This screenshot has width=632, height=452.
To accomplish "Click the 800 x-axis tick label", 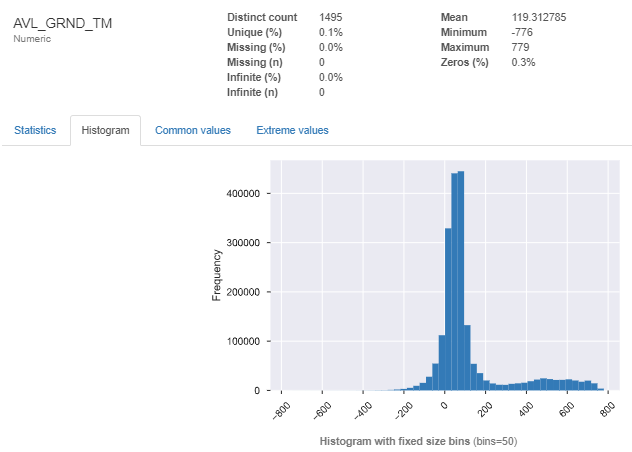I will point(604,408).
